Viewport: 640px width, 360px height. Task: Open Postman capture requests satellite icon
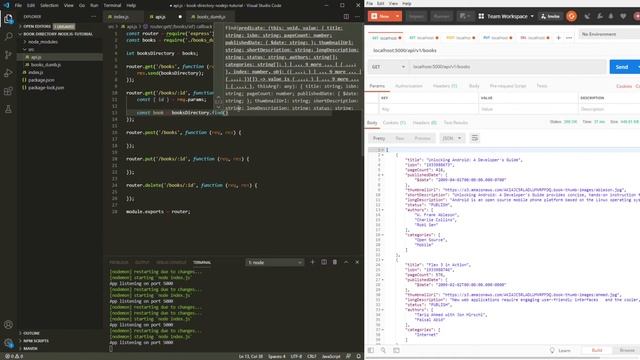tap(587, 16)
